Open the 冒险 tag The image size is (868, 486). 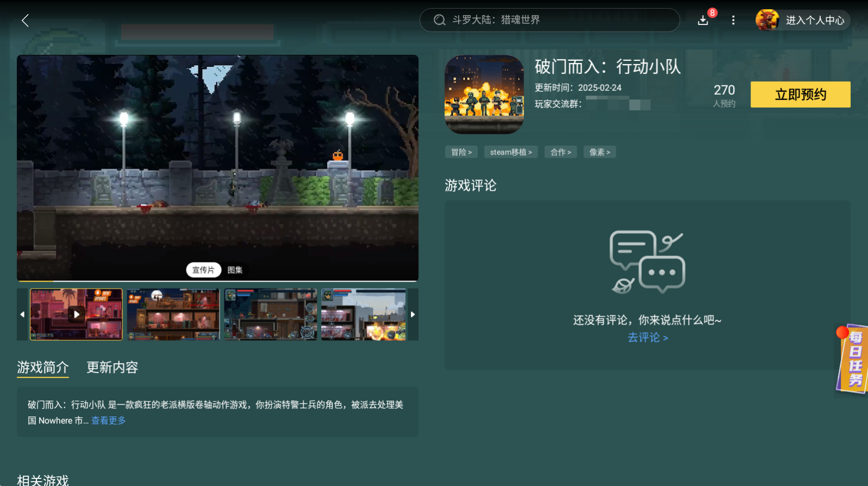pos(461,152)
